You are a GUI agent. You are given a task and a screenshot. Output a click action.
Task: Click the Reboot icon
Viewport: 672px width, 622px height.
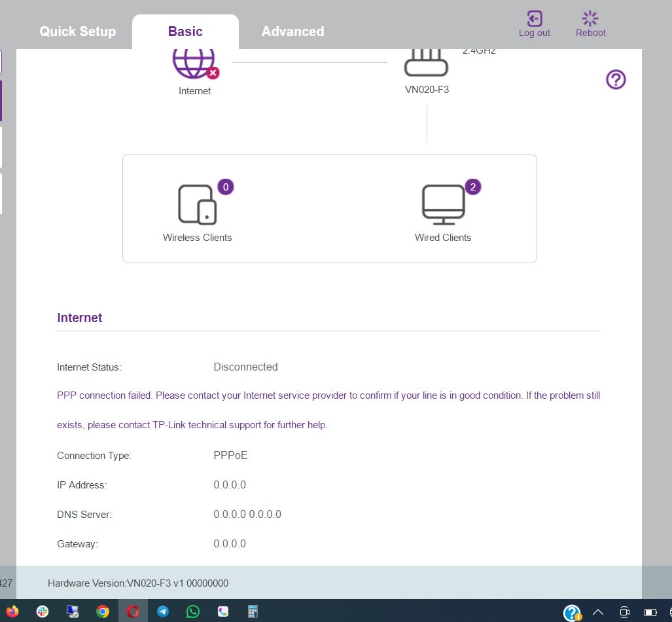click(590, 18)
